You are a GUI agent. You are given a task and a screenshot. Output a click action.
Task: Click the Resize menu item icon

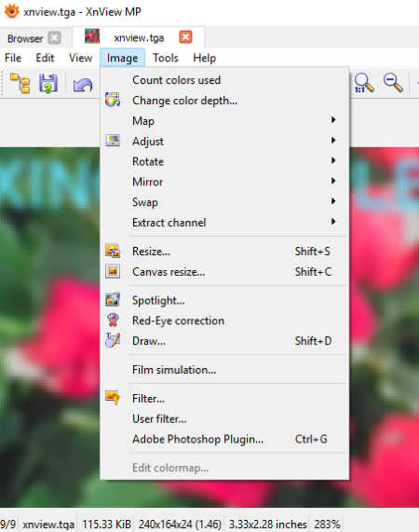[113, 251]
